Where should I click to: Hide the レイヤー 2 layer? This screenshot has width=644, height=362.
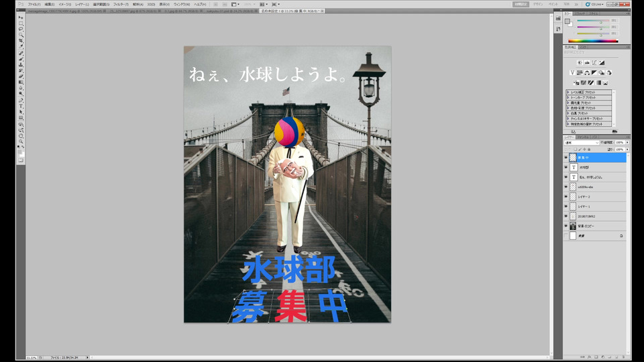click(x=566, y=196)
